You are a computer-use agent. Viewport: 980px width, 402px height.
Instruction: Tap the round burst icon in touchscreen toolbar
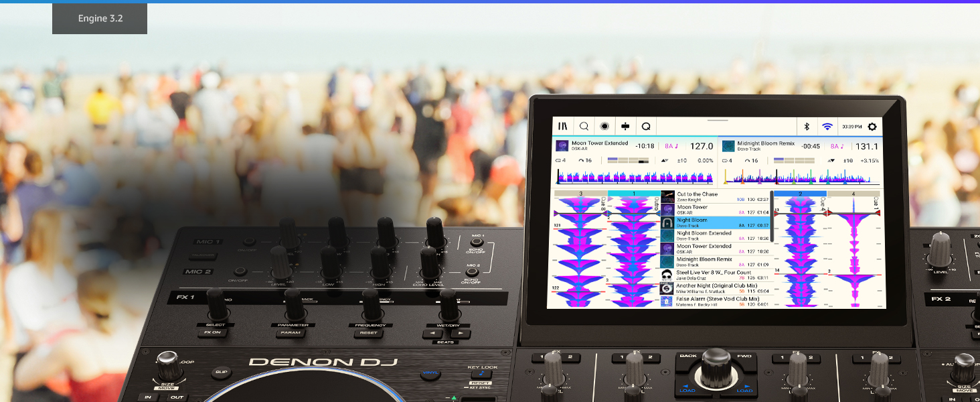[x=604, y=126]
